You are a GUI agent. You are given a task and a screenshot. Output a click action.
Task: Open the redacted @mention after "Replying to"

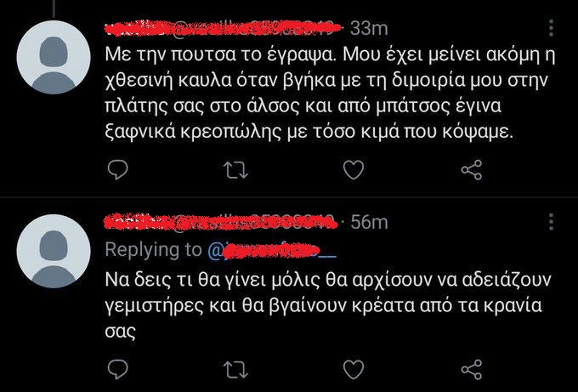pyautogui.click(x=272, y=252)
